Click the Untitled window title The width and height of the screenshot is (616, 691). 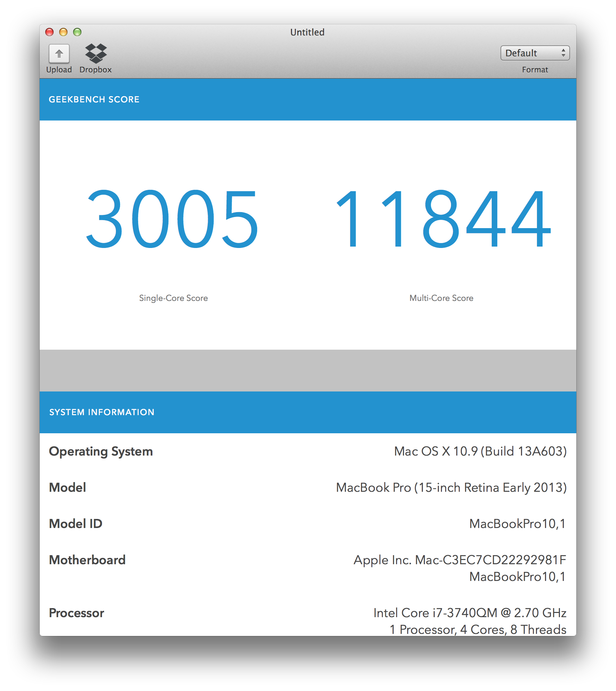pos(307,32)
